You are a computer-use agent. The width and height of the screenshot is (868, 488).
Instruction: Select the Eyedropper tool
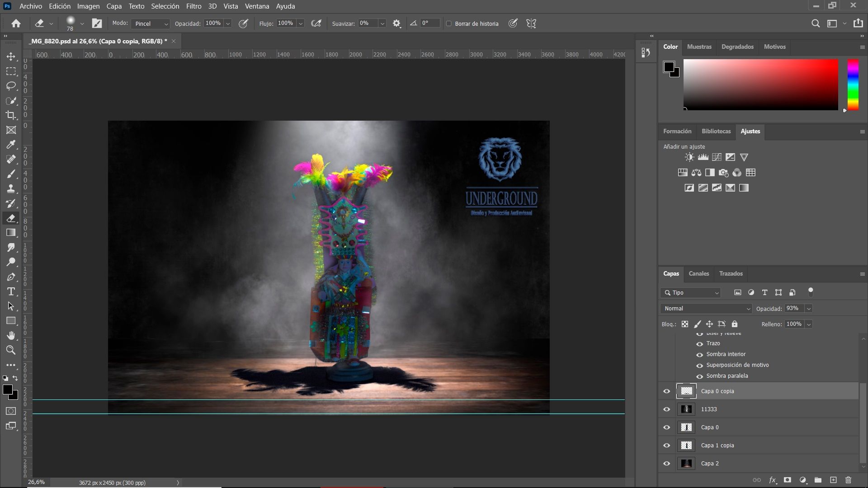(11, 145)
